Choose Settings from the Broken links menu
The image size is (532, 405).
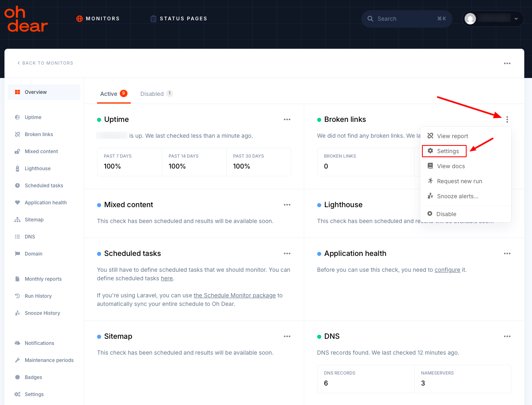[448, 151]
